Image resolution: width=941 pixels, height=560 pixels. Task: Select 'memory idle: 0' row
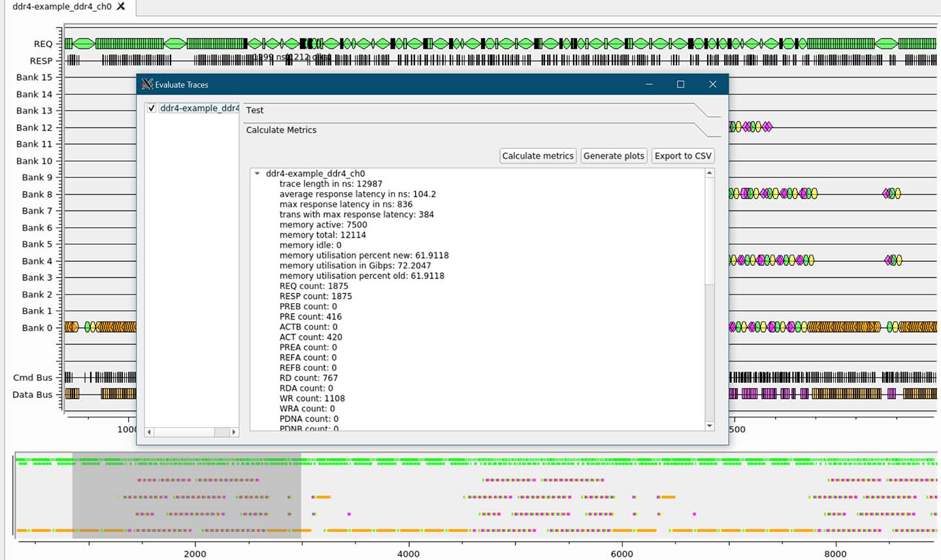(x=310, y=245)
